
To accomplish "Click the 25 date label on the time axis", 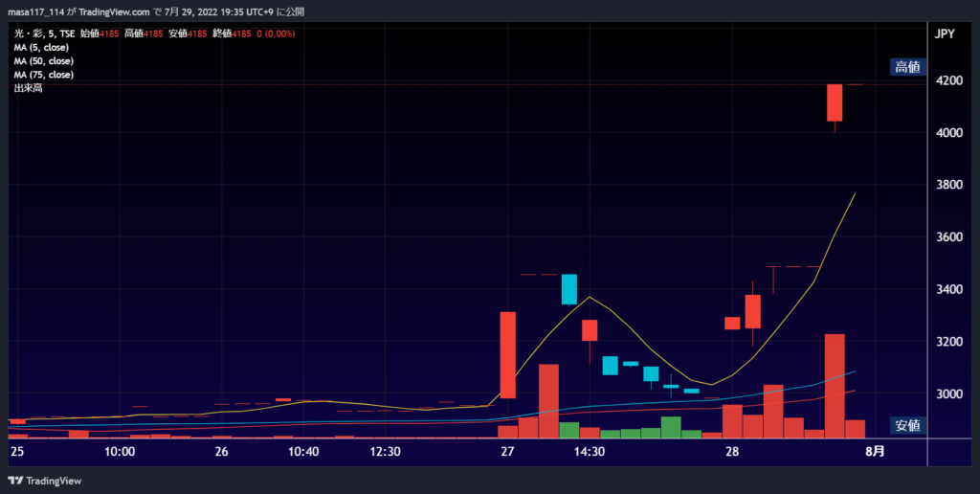I will (x=17, y=452).
